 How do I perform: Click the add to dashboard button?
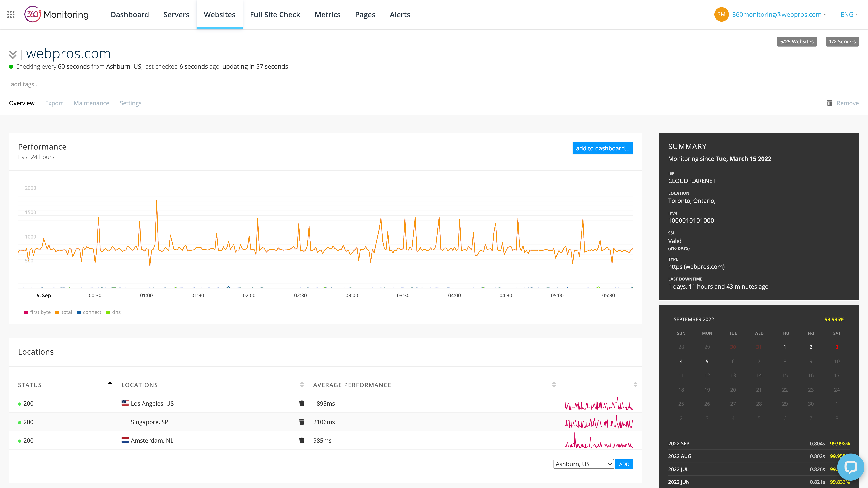click(602, 148)
